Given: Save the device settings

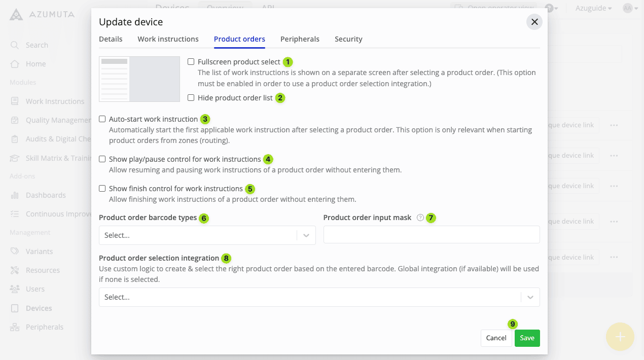Looking at the screenshot, I should [527, 338].
